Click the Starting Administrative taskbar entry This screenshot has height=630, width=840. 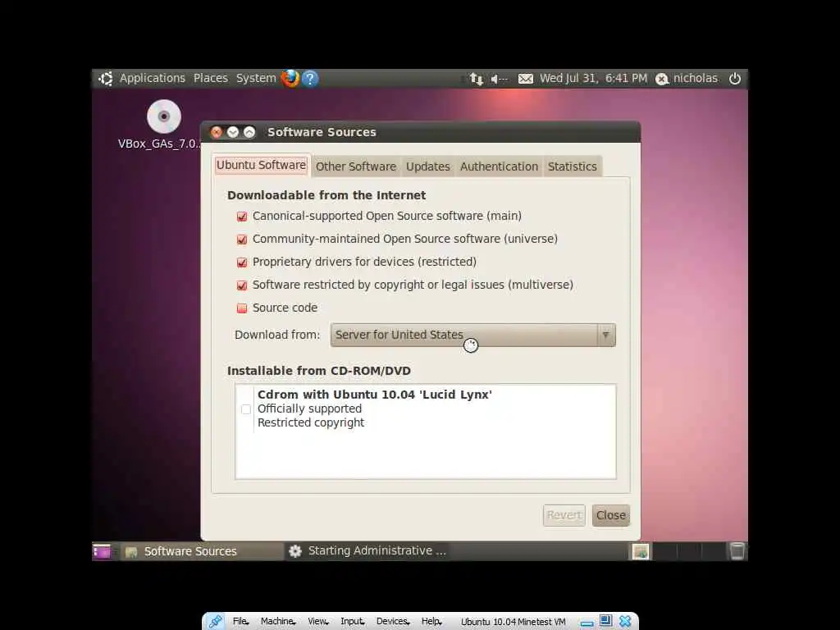pyautogui.click(x=367, y=550)
